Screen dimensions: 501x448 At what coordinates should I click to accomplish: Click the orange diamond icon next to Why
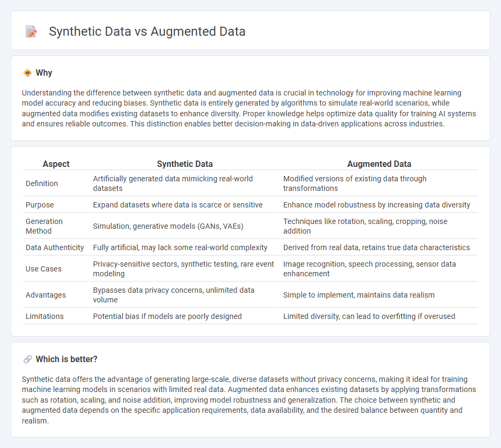[28, 73]
